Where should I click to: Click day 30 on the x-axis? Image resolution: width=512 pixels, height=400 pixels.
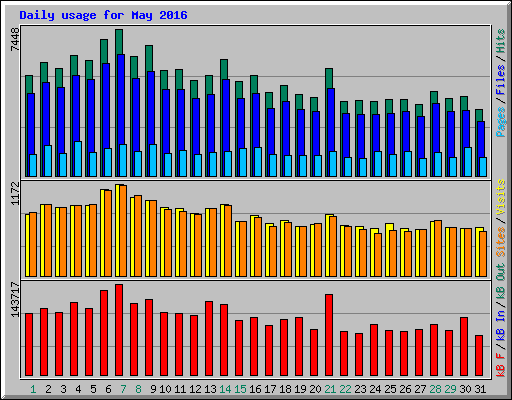[x=465, y=389]
